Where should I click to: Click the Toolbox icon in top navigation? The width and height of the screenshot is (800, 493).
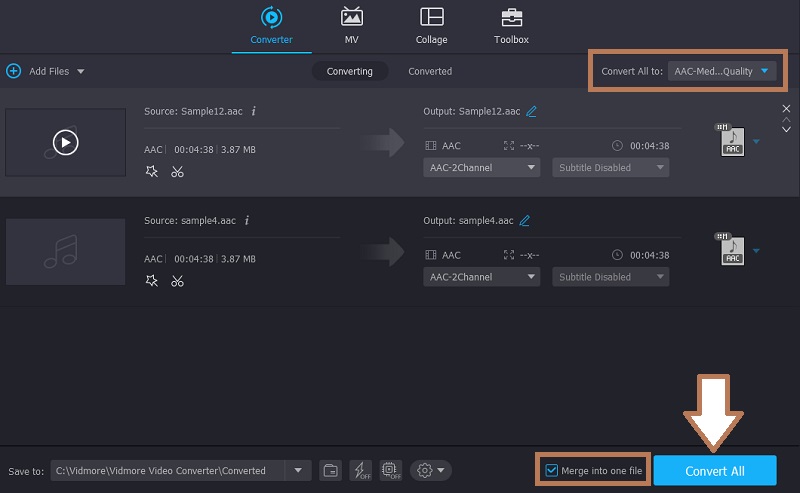(512, 26)
